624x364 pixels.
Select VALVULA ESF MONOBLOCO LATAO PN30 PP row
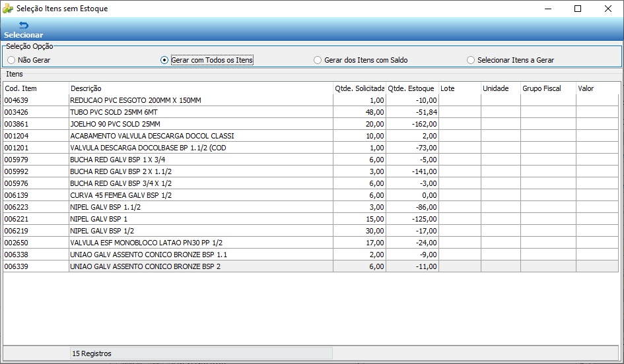coord(311,243)
